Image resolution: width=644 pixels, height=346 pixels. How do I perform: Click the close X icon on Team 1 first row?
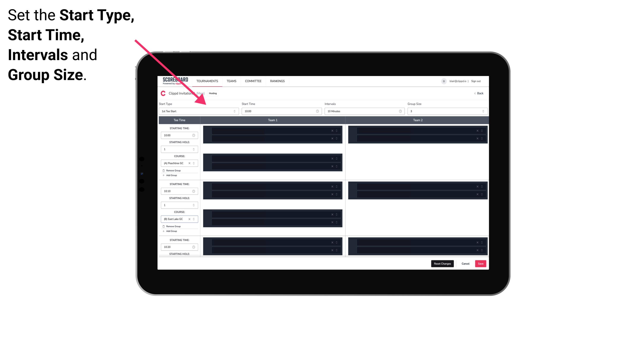(x=332, y=130)
